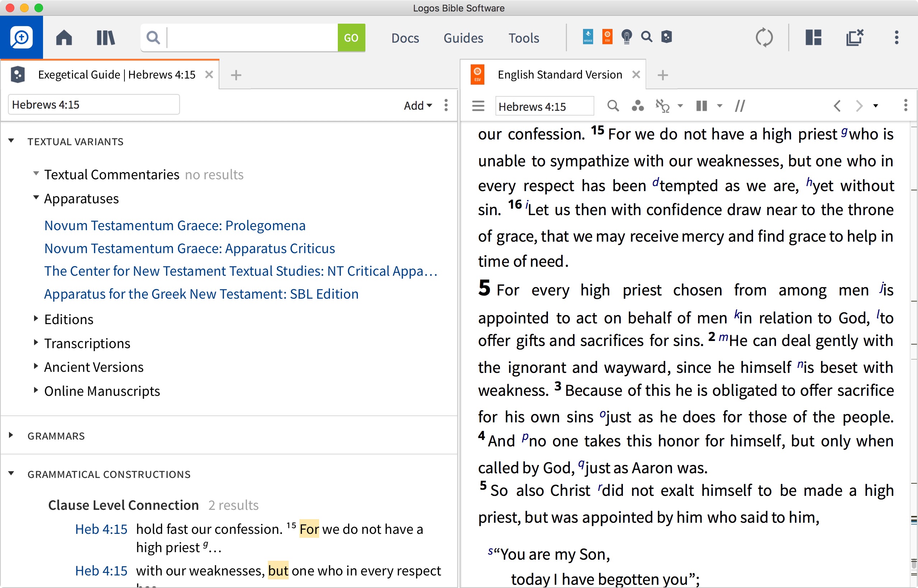This screenshot has height=588, width=918.
Task: Expand the Transcriptions subsection
Action: (36, 342)
